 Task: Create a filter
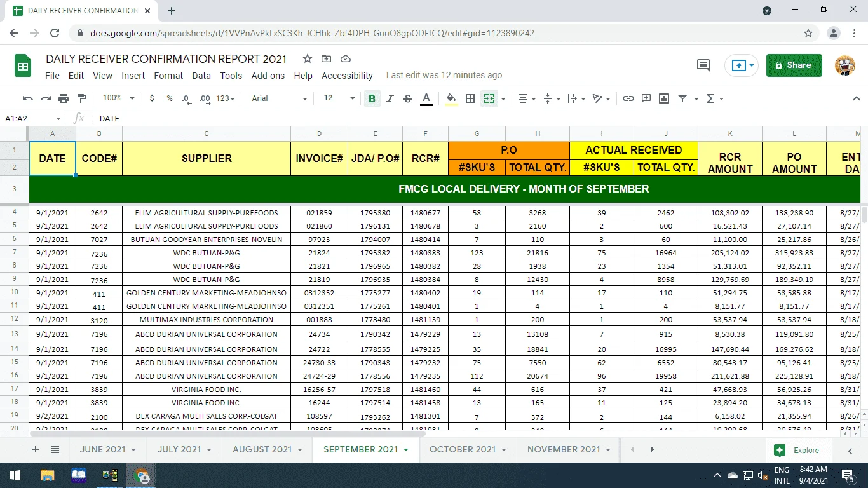click(682, 98)
